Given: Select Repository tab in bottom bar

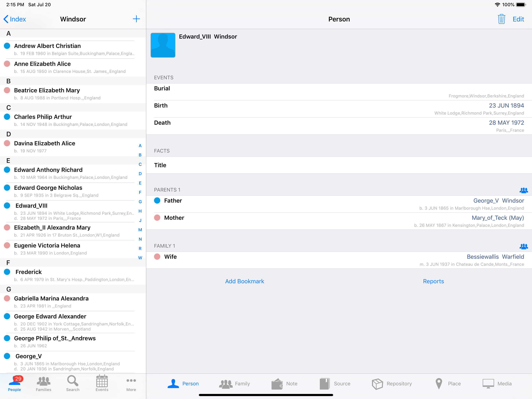Looking at the screenshot, I should pos(392,384).
